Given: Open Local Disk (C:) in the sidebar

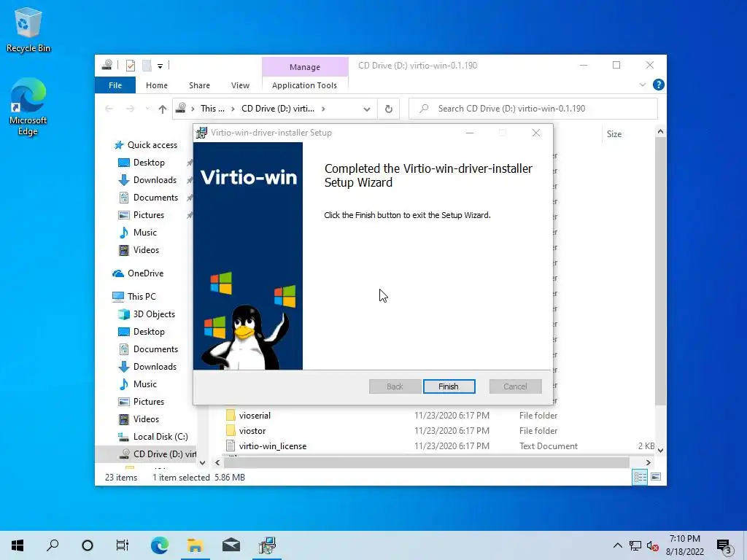Looking at the screenshot, I should pos(160,437).
